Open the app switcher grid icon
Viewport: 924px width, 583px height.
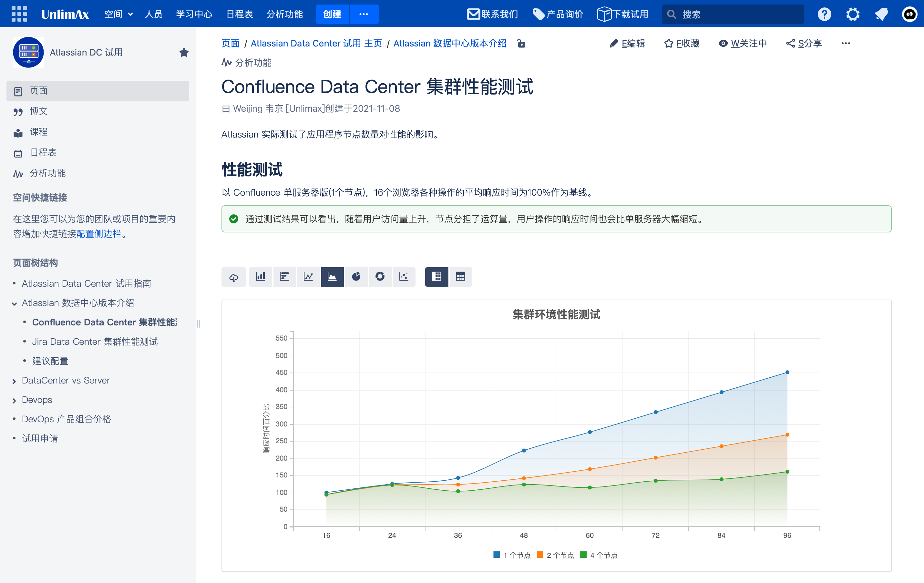(19, 14)
